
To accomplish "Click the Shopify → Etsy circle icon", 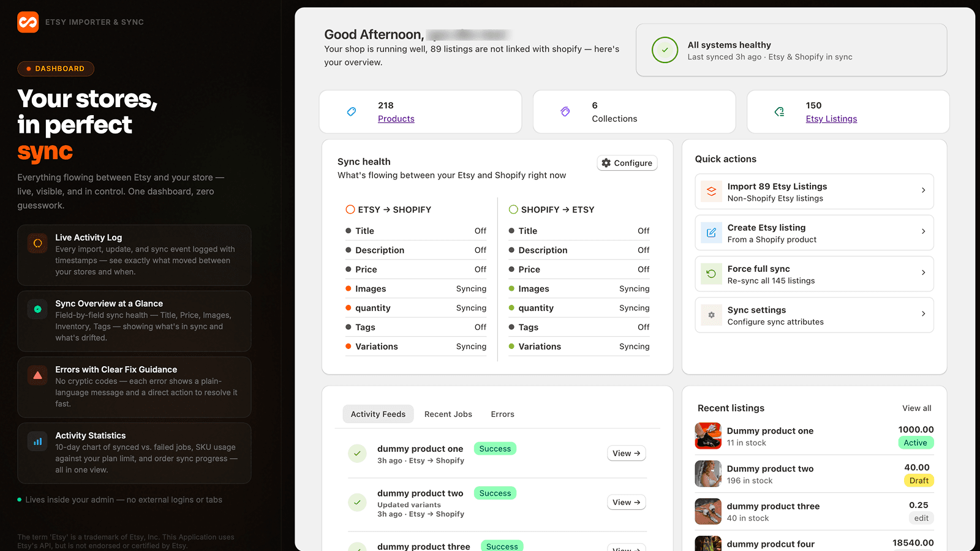I will pos(513,209).
